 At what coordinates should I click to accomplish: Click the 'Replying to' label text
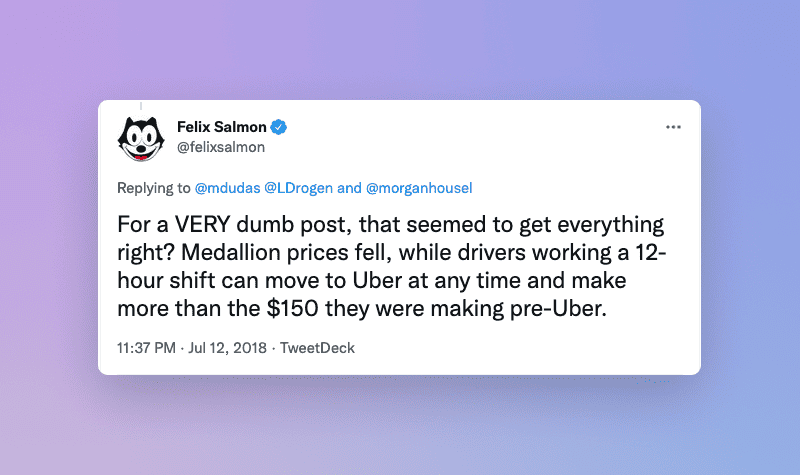coord(153,188)
